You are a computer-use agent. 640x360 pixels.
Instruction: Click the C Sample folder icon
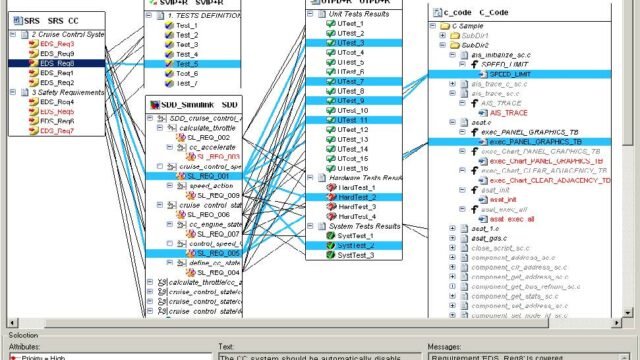click(445, 26)
